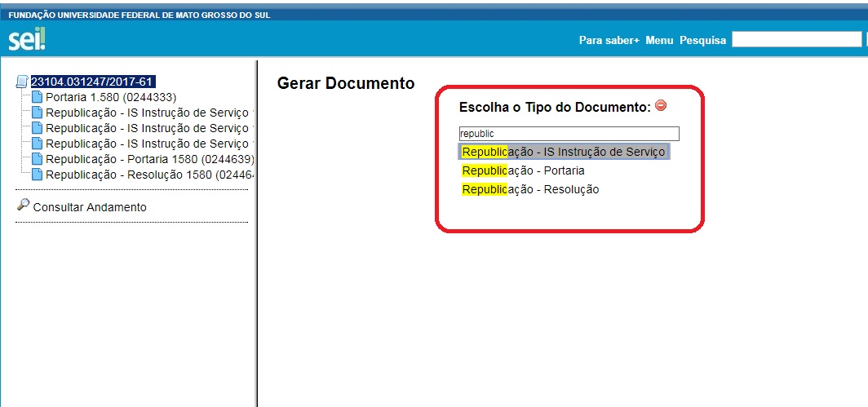Click document icon of Republicação - Resolução 1580
868x407 pixels.
click(37, 175)
